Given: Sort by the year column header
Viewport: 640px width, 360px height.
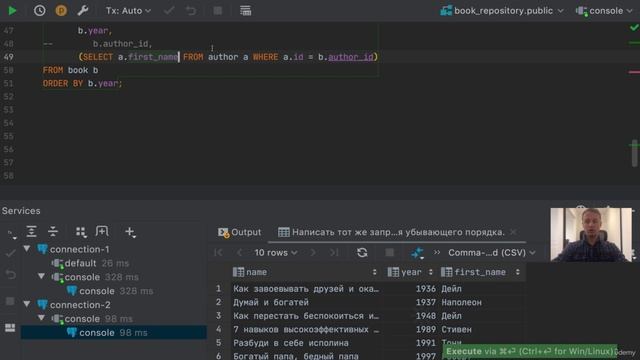Looking at the screenshot, I should click(x=410, y=272).
